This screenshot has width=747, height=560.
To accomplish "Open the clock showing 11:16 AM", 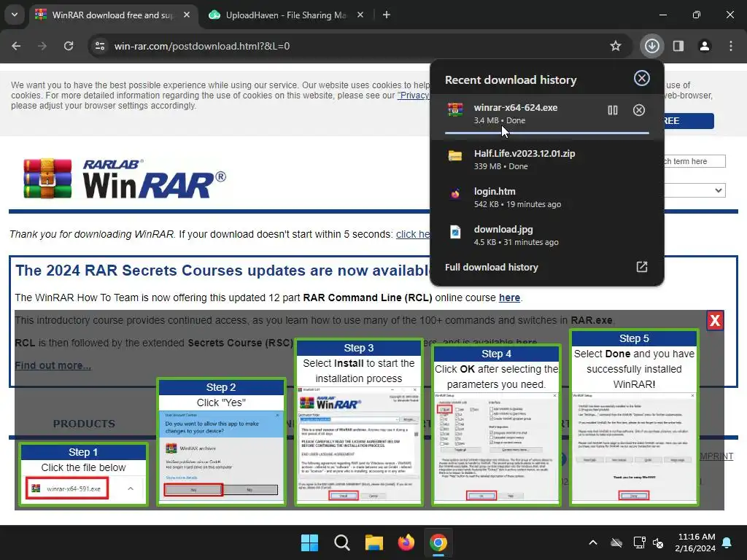I will [x=695, y=542].
